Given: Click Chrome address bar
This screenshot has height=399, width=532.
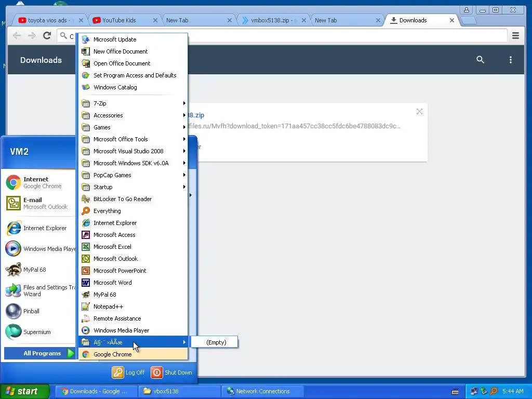Looking at the screenshot, I should [x=282, y=35].
